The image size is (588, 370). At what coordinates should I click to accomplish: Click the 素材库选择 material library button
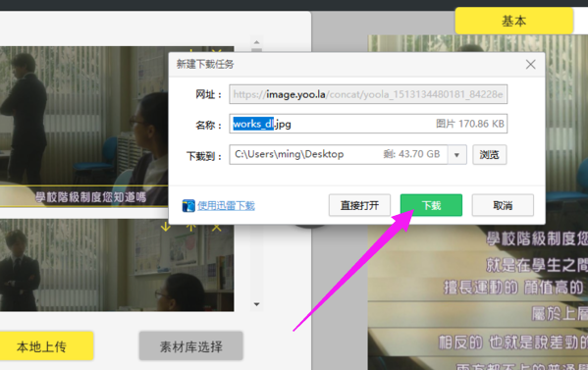point(191,346)
